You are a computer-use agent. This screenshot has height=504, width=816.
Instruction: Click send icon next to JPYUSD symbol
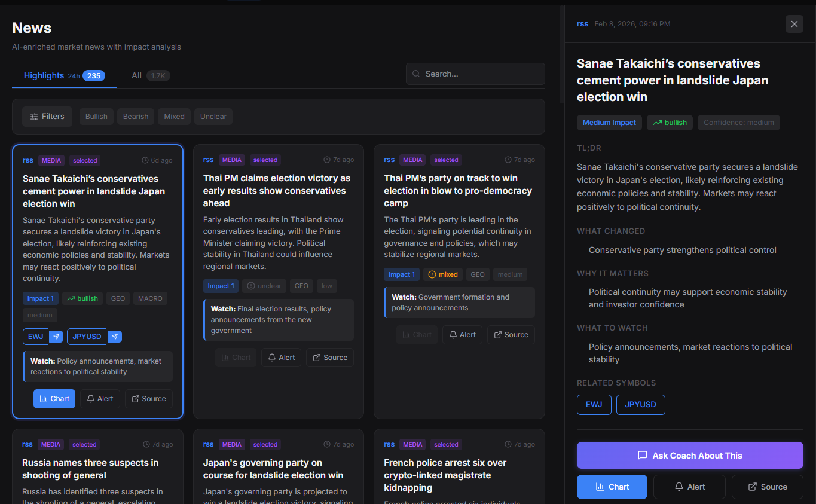(x=115, y=337)
